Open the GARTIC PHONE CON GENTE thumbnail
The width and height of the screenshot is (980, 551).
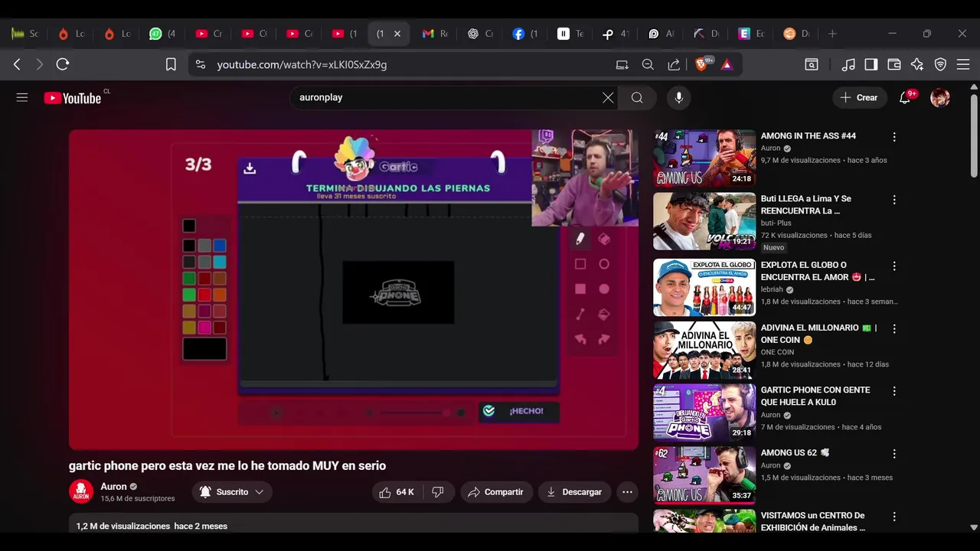(x=704, y=412)
